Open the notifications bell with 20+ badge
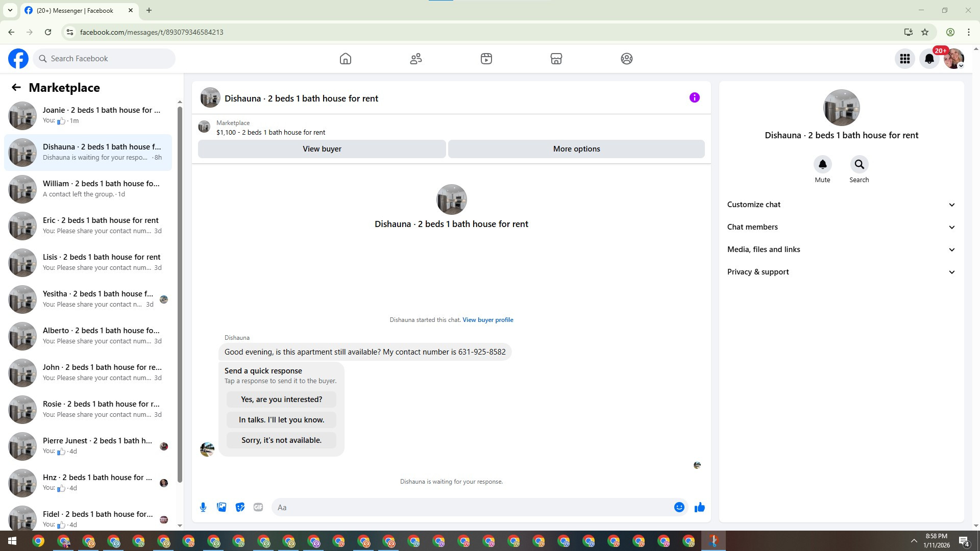This screenshot has width=980, height=551. coord(929,59)
